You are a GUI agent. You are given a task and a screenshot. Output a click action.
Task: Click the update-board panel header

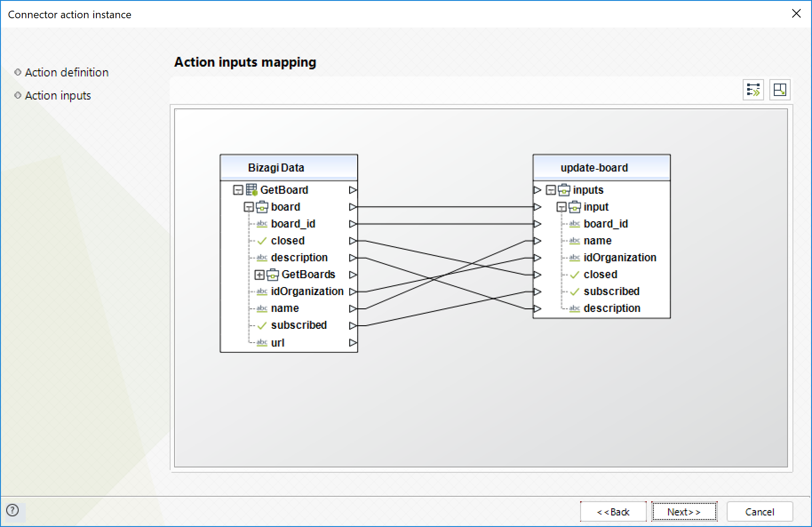click(x=601, y=168)
